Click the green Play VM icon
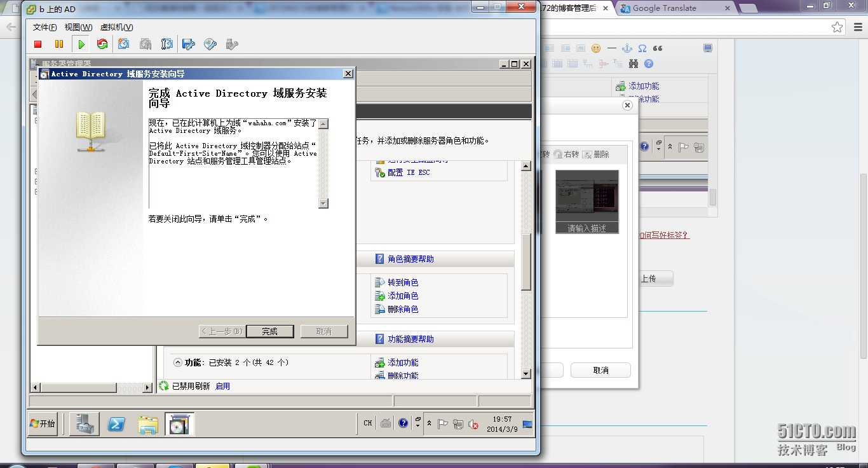Viewport: 868px width, 468px height. [81, 44]
